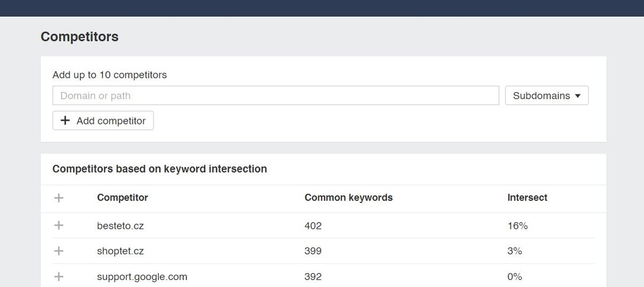Screen dimensions: 644x287
Task: Click the plus icon in the table header
Action: click(59, 198)
